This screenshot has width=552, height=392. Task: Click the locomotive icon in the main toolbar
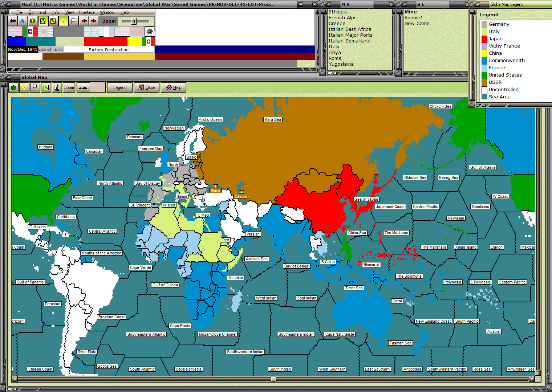[13, 21]
